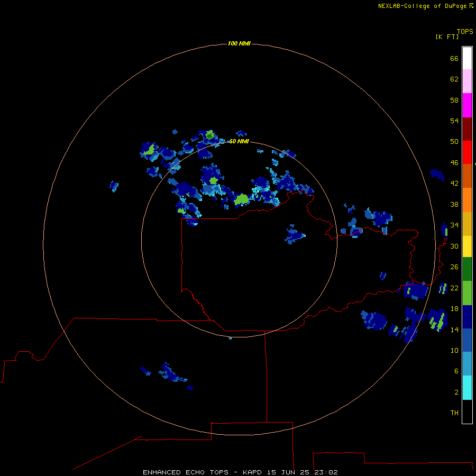Click the "34" legend value
The width and height of the screenshot is (476, 476).
454,225
